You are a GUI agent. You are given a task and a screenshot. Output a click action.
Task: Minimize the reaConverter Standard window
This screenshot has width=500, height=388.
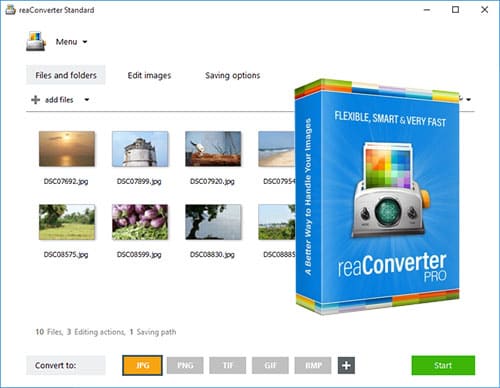coord(427,10)
